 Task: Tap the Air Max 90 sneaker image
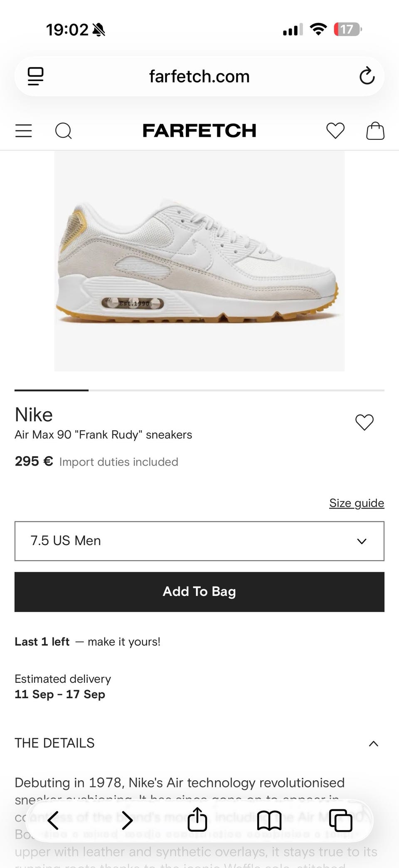[x=199, y=261]
